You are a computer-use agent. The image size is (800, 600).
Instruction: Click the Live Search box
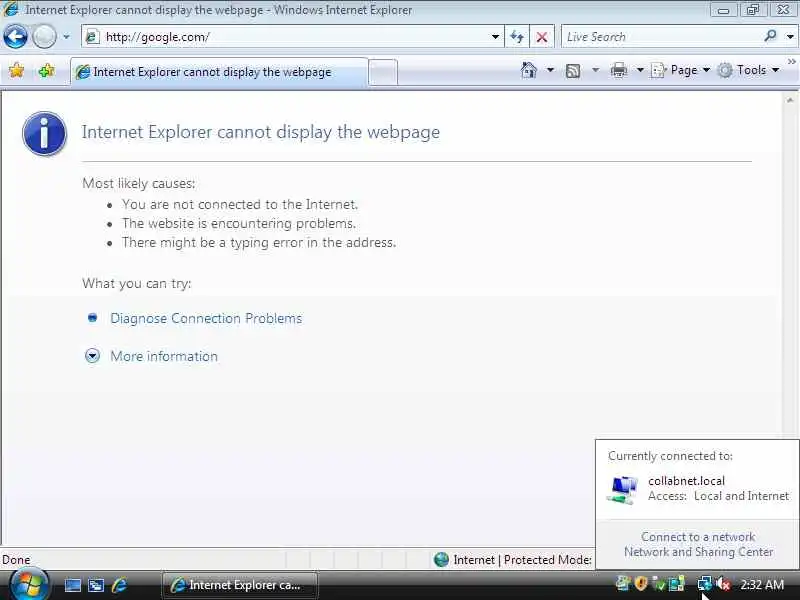coord(662,37)
